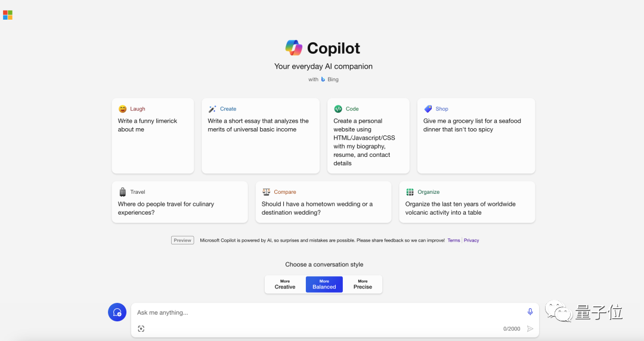The height and width of the screenshot is (341, 644).
Task: Click the microphone voice input icon
Action: click(530, 312)
